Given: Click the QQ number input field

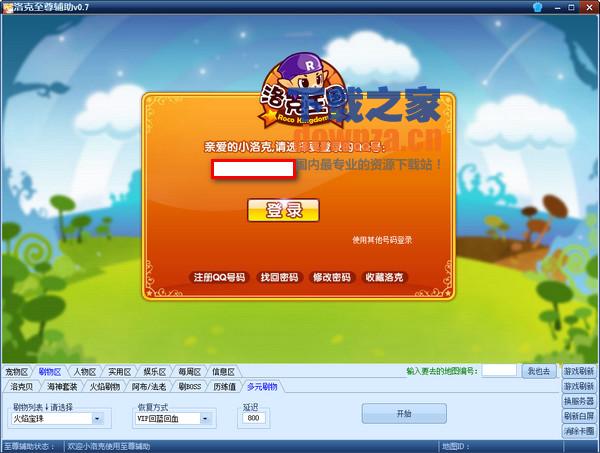Looking at the screenshot, I should coord(252,168).
